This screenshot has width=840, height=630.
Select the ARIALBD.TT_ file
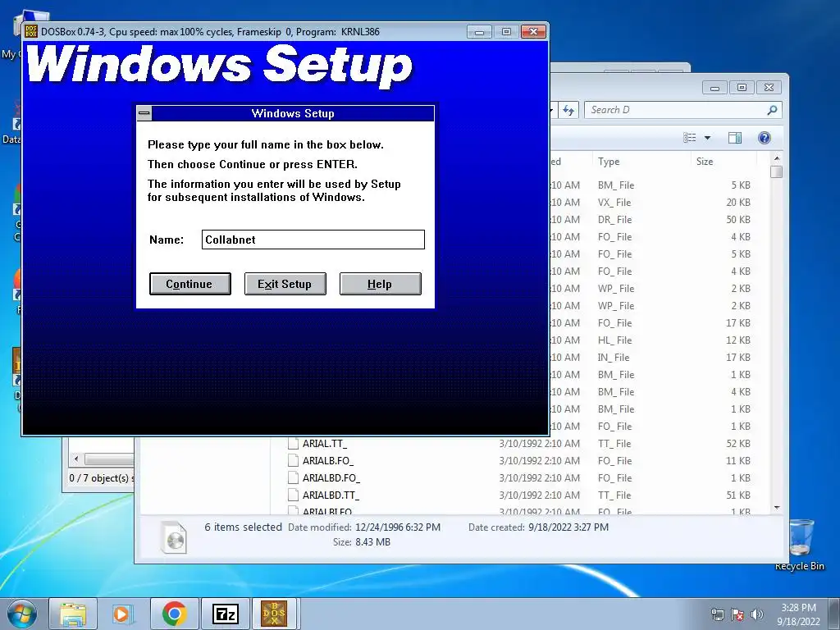click(x=331, y=495)
